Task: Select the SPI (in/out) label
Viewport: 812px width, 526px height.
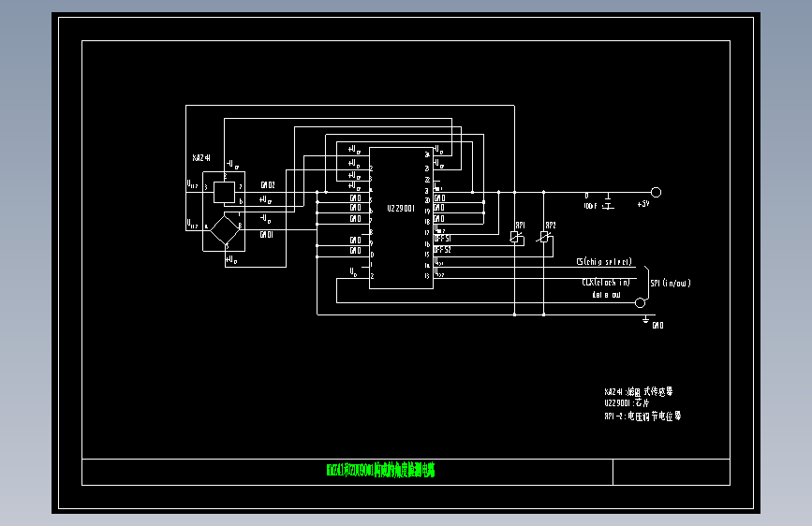Action: coord(670,284)
